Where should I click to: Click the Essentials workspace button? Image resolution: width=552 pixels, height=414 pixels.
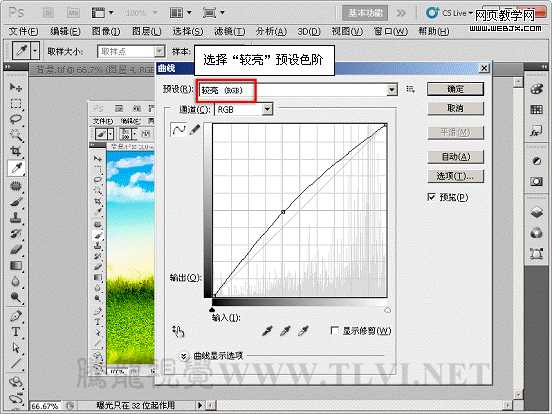click(365, 13)
